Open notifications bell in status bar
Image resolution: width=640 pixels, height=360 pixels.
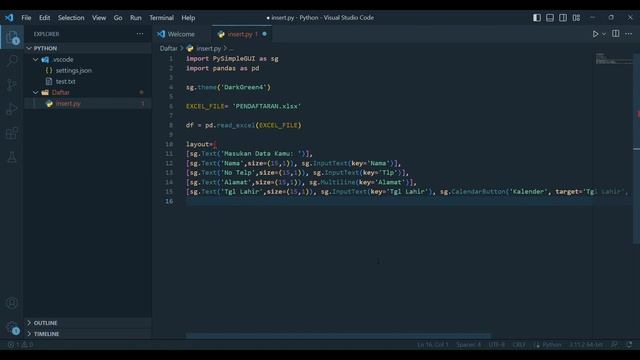click(x=629, y=345)
